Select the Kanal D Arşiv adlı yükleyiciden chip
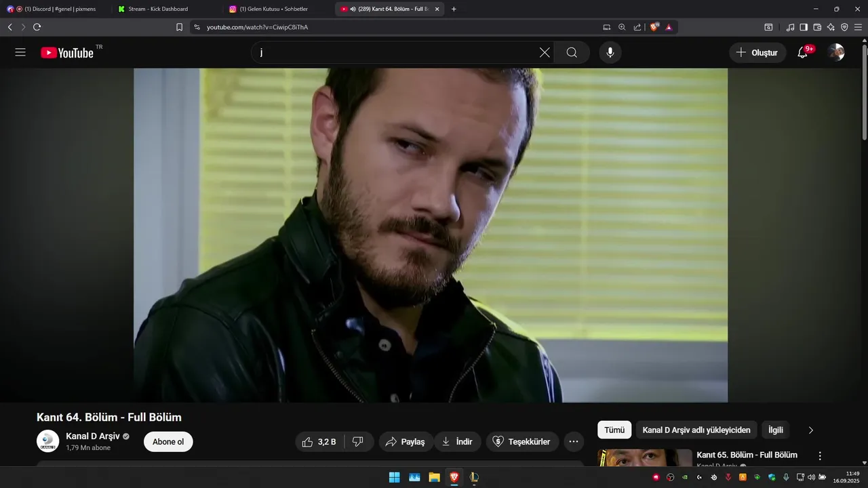 coord(696,430)
